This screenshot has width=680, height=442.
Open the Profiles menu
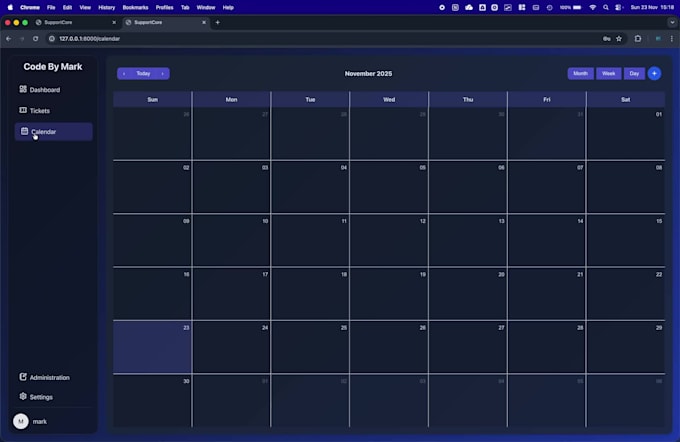coord(164,7)
